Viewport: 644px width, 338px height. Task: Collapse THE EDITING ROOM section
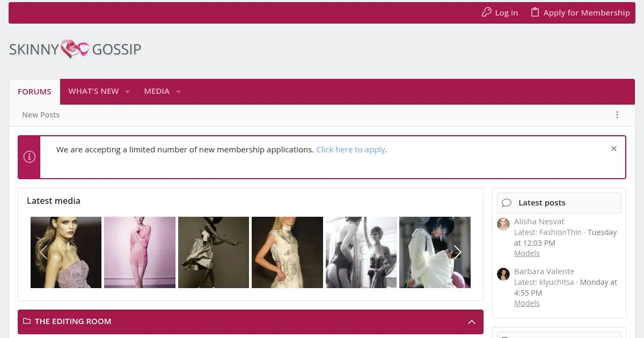[x=472, y=321]
